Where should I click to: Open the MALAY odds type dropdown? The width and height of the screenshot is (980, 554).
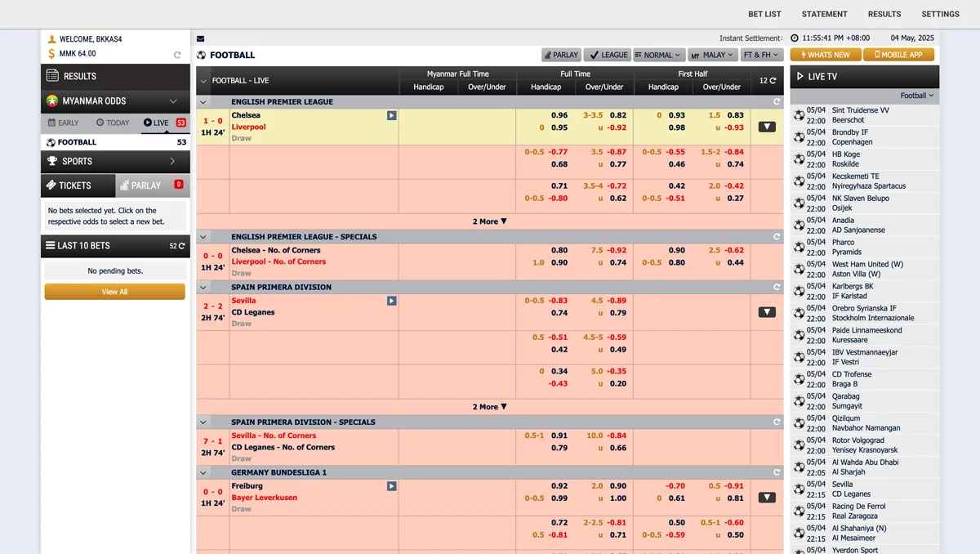pos(712,55)
